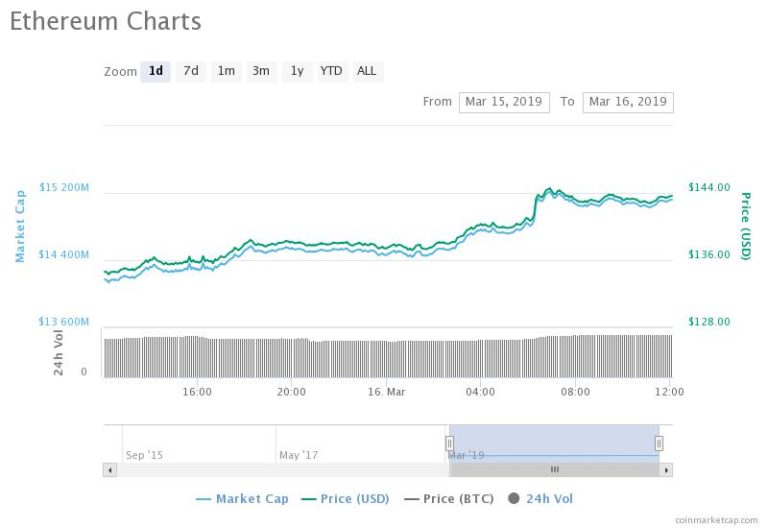Screen dimensions: 768x528
Task: Click the coinmarketcap.com credit link
Action: [x=716, y=520]
